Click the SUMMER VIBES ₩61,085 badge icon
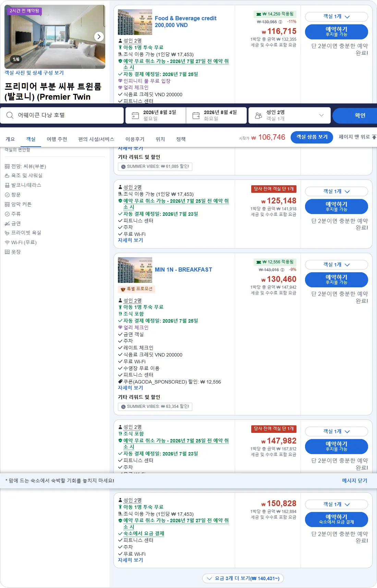 point(123,167)
